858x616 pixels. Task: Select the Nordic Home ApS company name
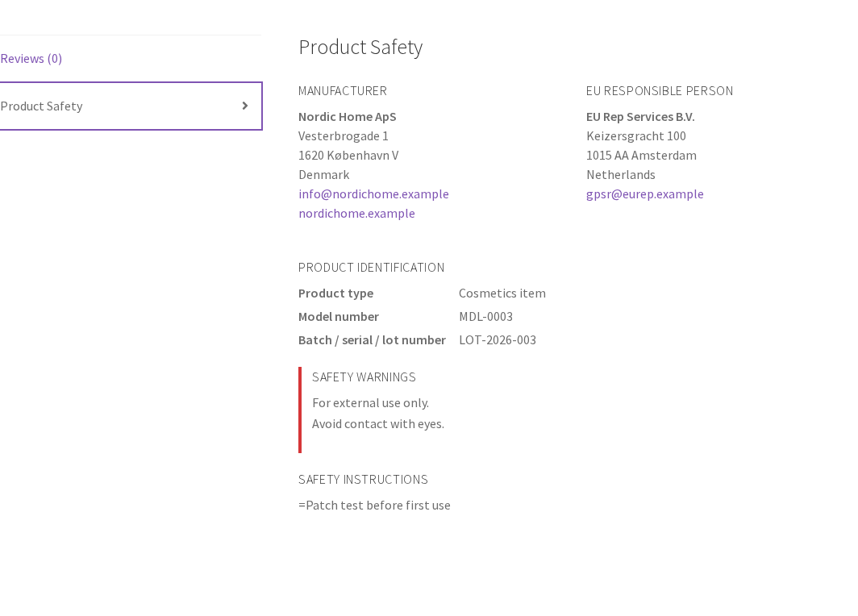point(348,117)
